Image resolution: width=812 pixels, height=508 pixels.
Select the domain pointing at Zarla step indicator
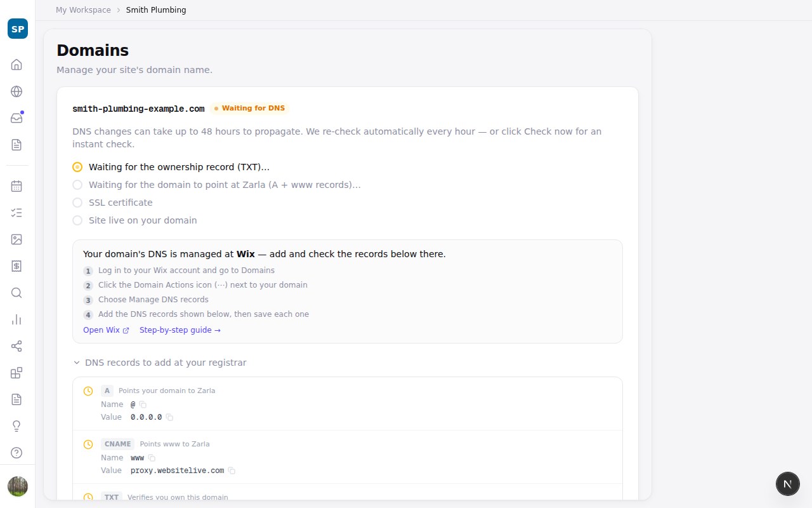pyautogui.click(x=77, y=185)
